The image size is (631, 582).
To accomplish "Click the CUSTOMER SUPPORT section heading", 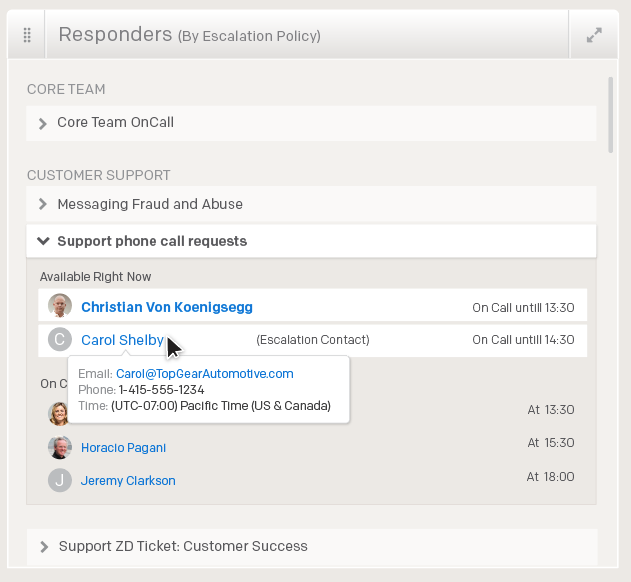I will pyautogui.click(x=99, y=175).
